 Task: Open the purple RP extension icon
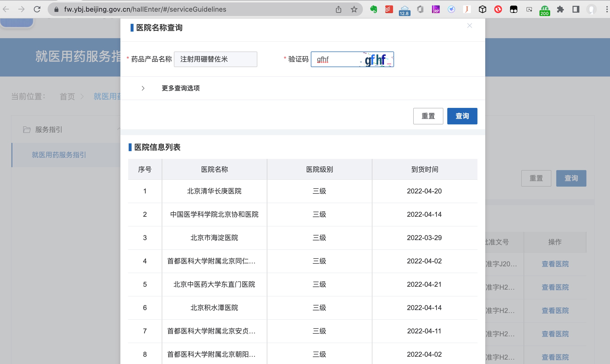(435, 9)
